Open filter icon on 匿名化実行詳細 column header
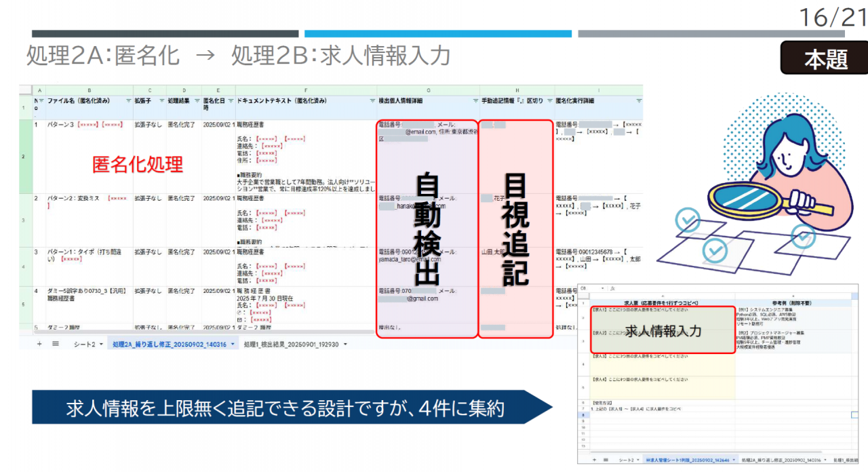Viewport: 868px width, 472px height. pyautogui.click(x=638, y=100)
